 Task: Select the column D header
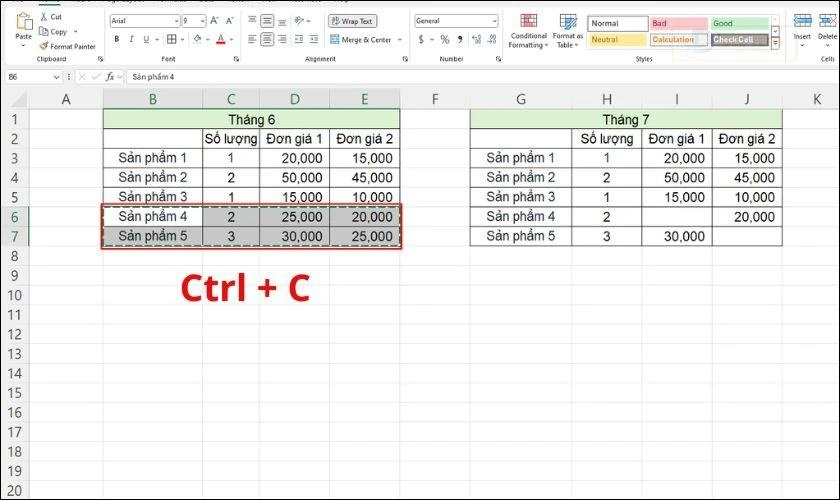pyautogui.click(x=294, y=99)
